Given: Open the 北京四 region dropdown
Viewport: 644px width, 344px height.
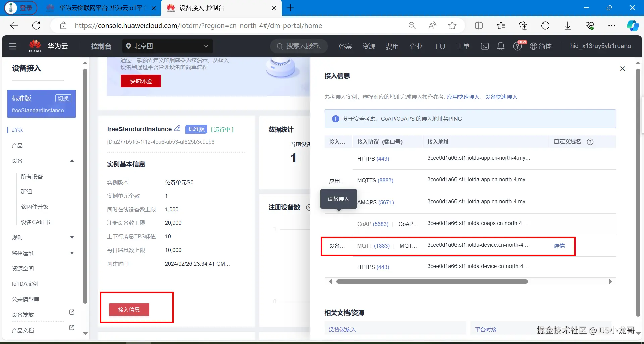Looking at the screenshot, I should pyautogui.click(x=168, y=46).
